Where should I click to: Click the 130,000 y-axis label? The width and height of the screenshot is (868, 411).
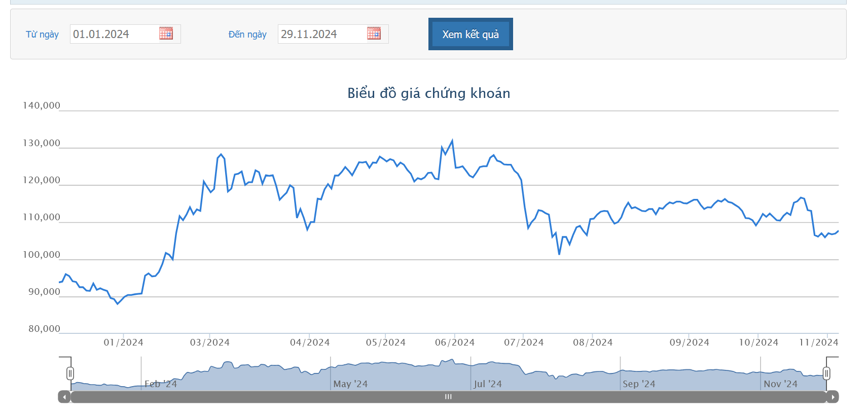[42, 143]
